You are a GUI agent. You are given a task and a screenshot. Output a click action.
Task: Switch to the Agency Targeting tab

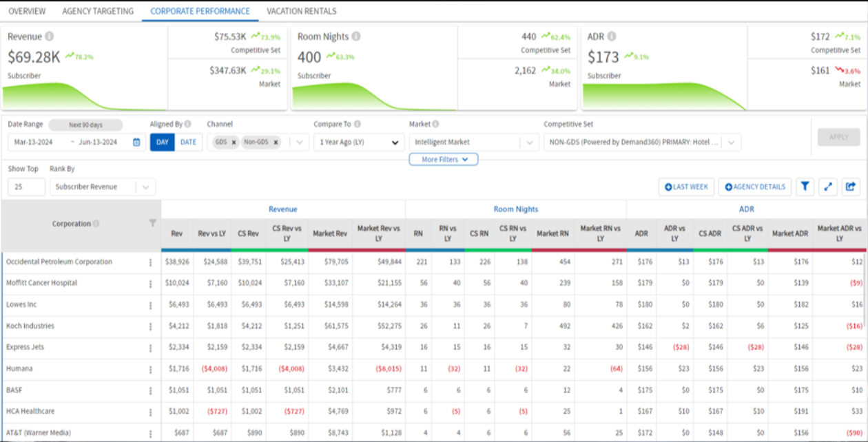click(x=98, y=11)
